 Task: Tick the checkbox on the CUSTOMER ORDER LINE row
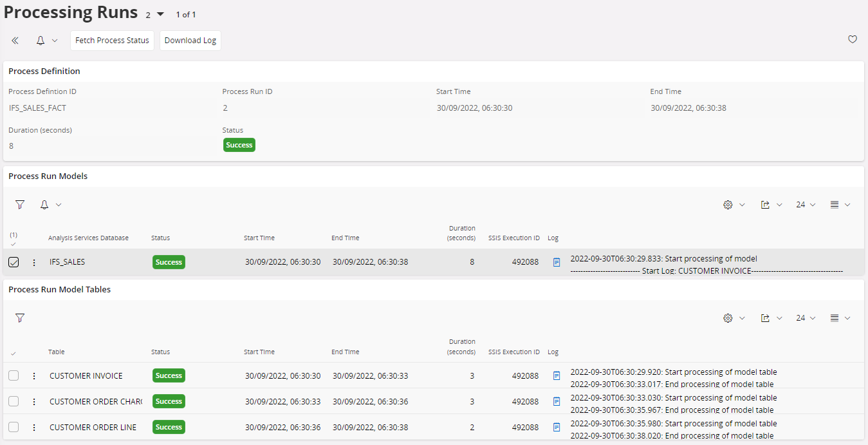pos(14,427)
